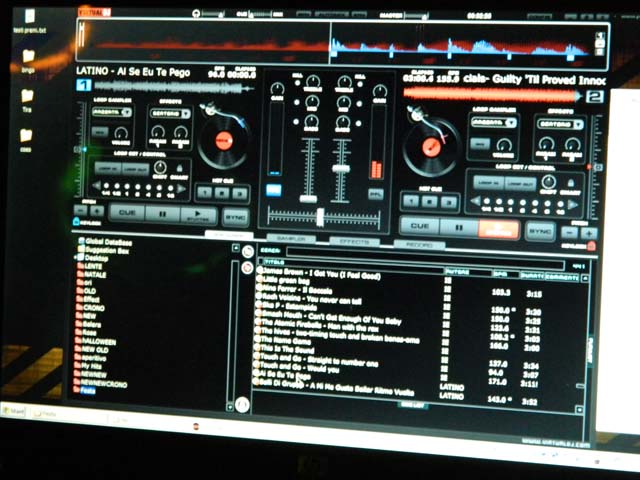Pause deck 2 playback
Image resolution: width=640 pixels, height=480 pixels.
click(x=459, y=228)
